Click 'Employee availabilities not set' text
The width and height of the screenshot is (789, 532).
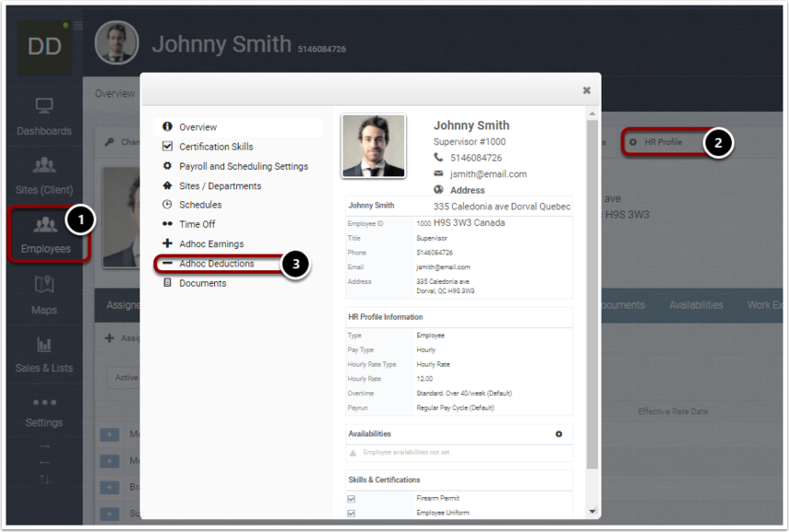coord(407,453)
